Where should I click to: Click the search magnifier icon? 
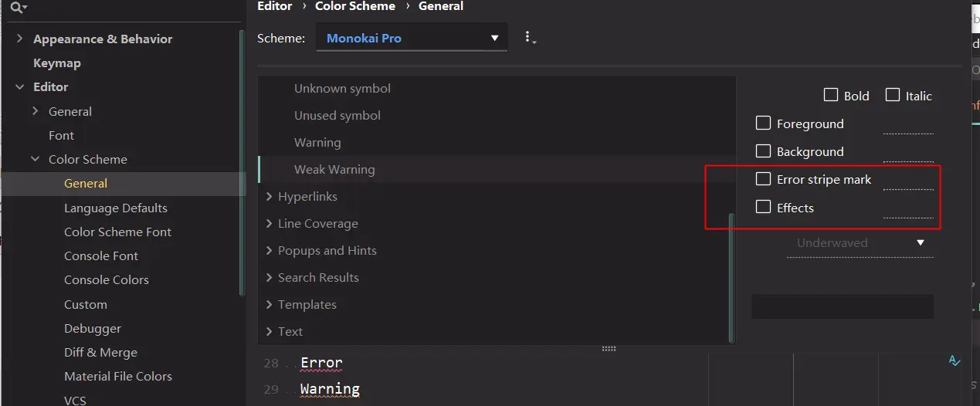pos(17,8)
